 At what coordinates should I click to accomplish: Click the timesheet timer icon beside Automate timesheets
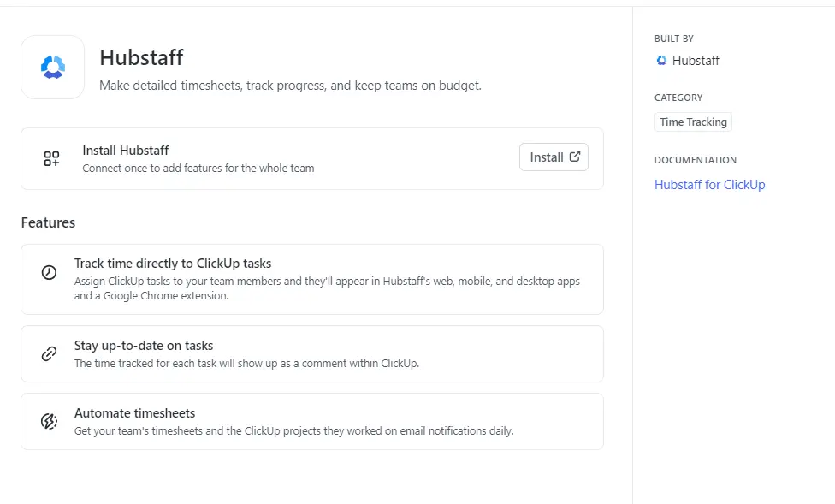(x=49, y=420)
